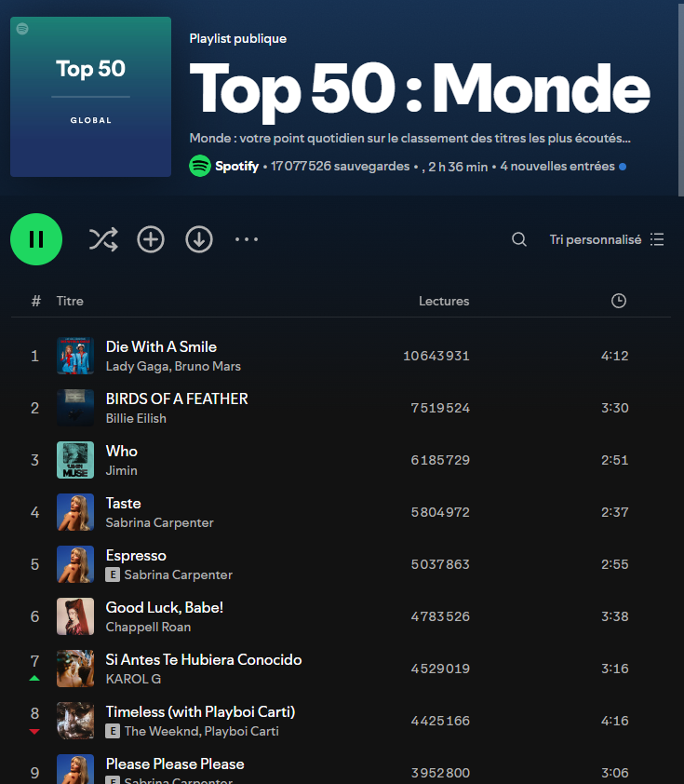
Task: Click the duration clock column header
Action: pyautogui.click(x=619, y=301)
